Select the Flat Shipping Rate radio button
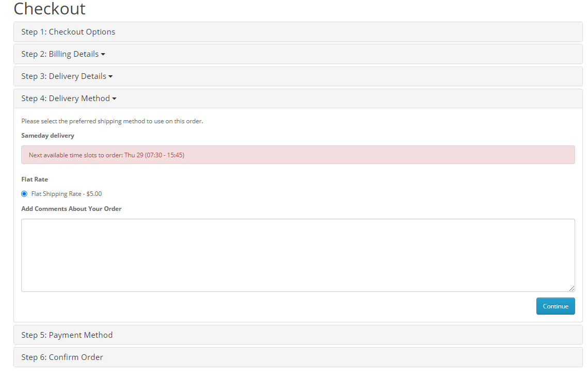Viewport: 588px width, 378px height. [24, 194]
